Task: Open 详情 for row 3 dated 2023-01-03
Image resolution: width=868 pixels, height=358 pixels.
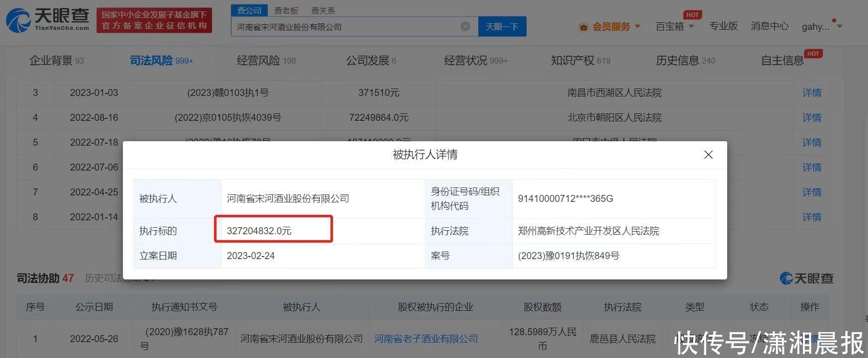Action: pyautogui.click(x=812, y=92)
